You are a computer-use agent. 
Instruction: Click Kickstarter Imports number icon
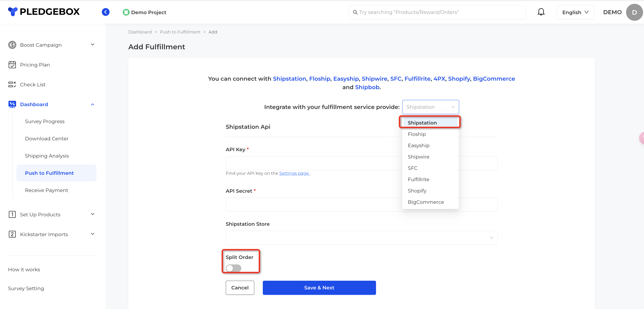coord(12,234)
